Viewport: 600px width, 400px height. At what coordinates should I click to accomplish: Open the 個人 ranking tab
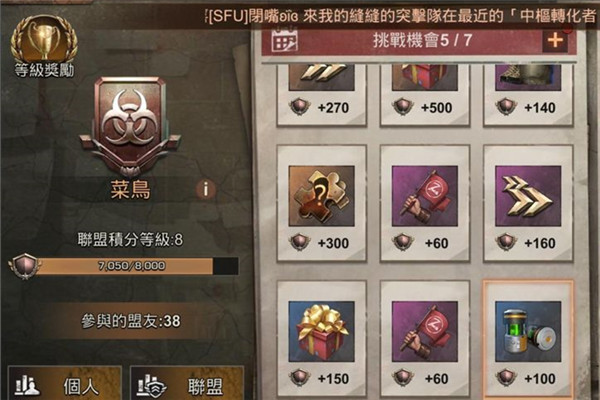tap(65, 383)
